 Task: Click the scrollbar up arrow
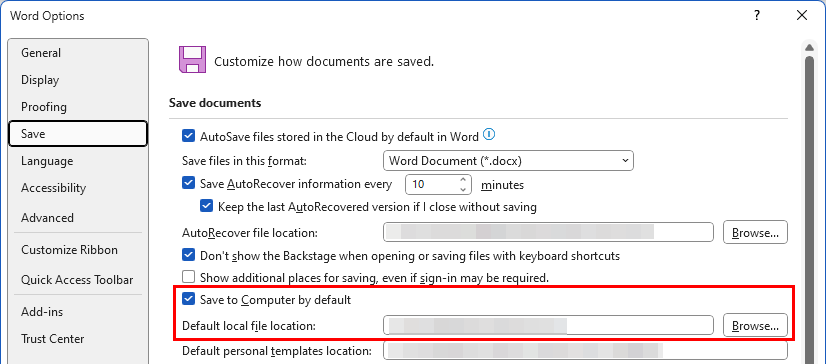pos(810,48)
